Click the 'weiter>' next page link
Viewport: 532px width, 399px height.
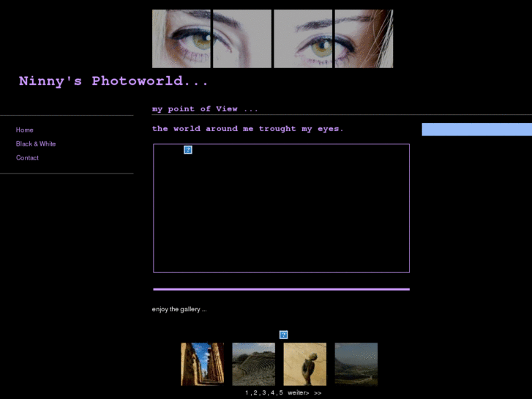tap(299, 392)
